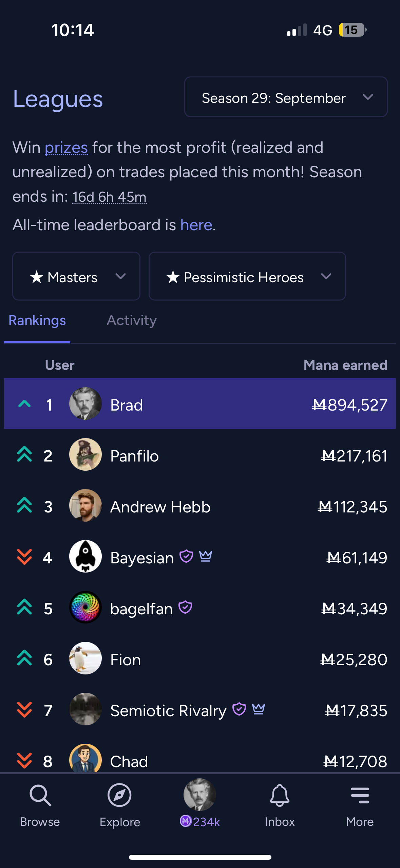
Task: Tap Semiotic Rivalry's crown badge
Action: 259,709
